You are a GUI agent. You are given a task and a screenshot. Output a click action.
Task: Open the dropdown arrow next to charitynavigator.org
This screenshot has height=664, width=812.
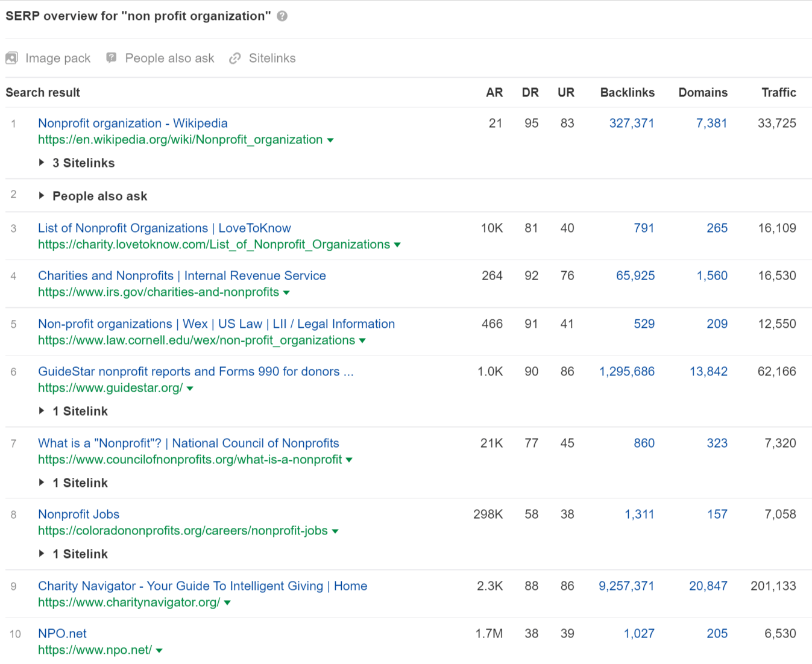pyautogui.click(x=227, y=602)
